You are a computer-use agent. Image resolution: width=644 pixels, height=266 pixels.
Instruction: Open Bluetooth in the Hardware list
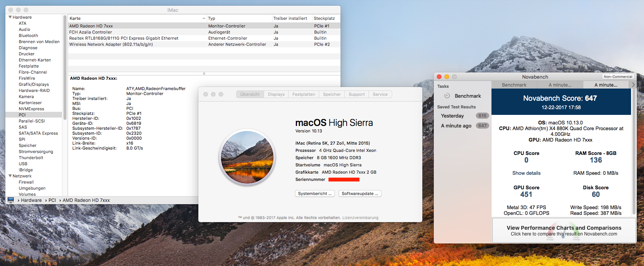pos(28,35)
